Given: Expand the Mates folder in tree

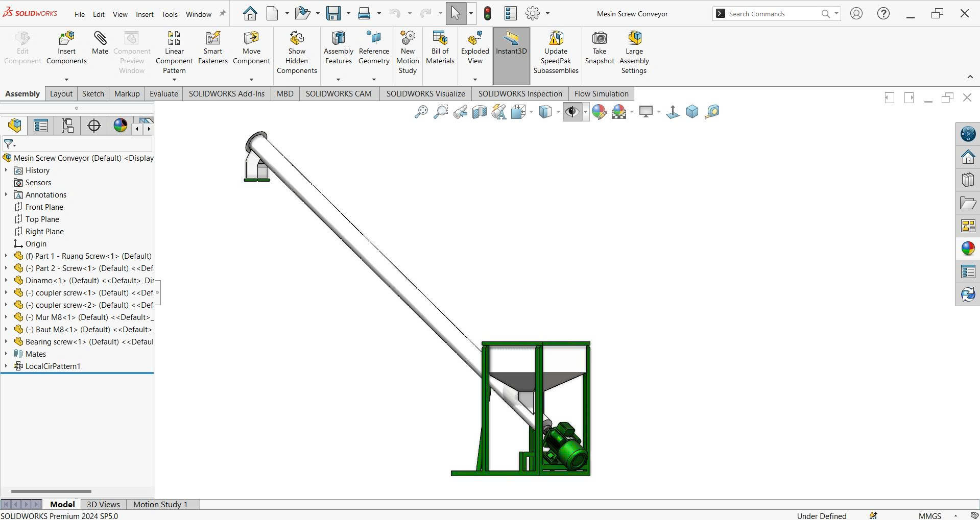Looking at the screenshot, I should [x=6, y=354].
